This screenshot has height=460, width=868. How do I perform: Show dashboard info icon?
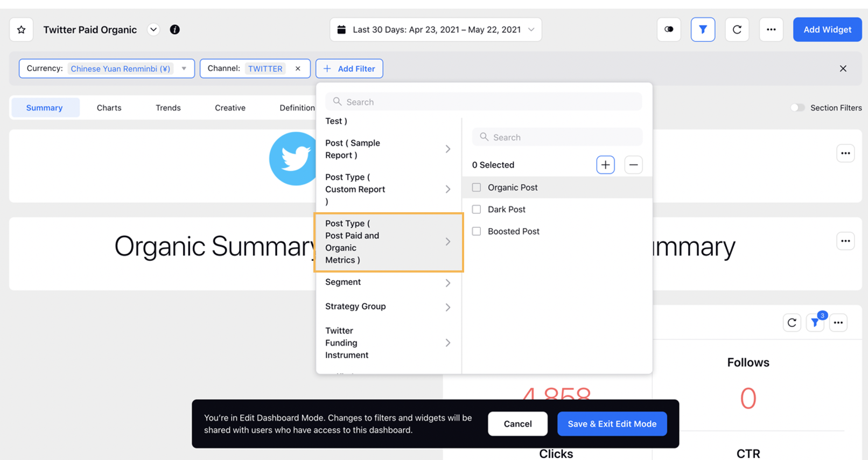174,30
